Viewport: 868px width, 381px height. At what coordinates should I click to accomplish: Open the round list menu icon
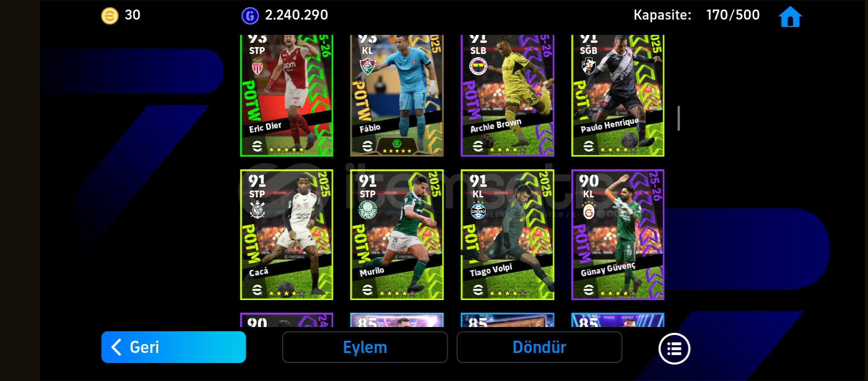tap(674, 349)
